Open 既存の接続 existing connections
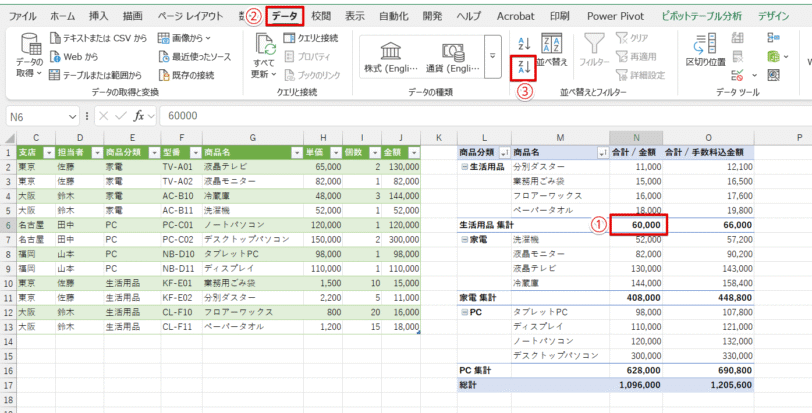 (186, 76)
